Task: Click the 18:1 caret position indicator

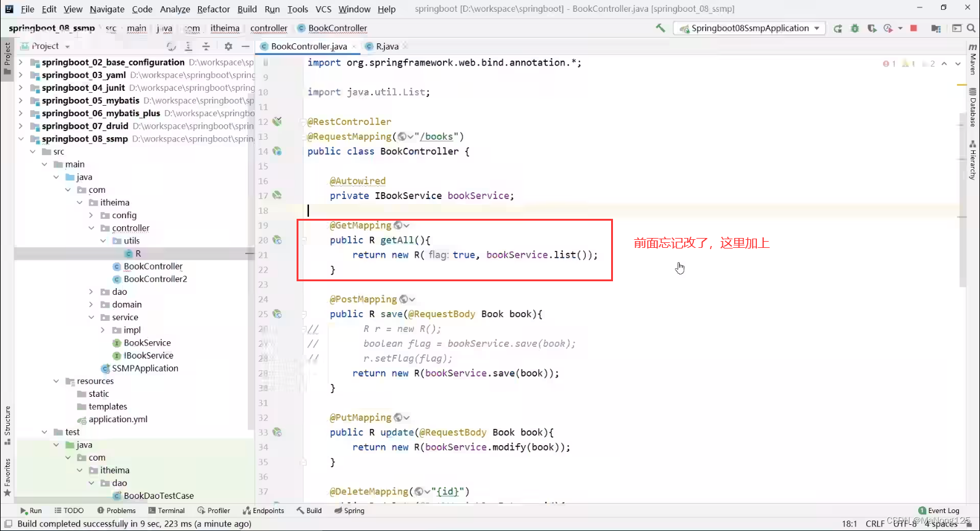Action: click(850, 524)
